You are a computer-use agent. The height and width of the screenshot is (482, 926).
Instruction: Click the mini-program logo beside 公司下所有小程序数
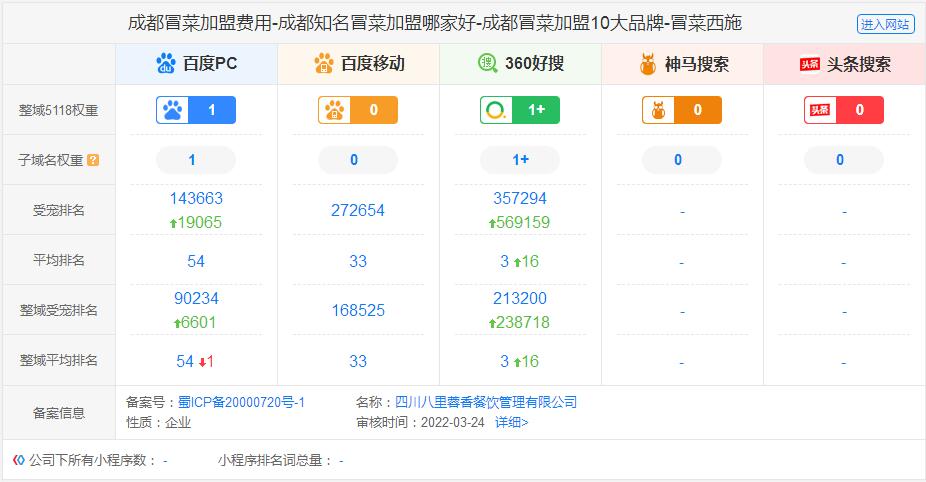[18, 460]
